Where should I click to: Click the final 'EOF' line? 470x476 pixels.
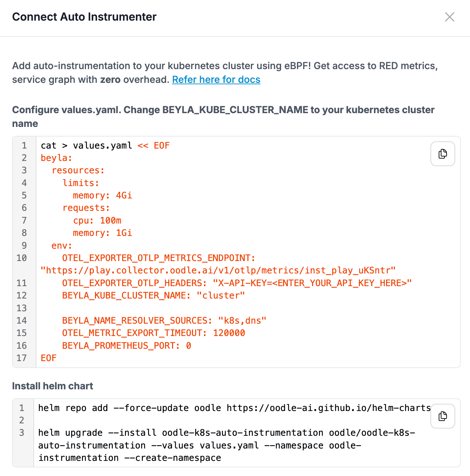pos(49,358)
